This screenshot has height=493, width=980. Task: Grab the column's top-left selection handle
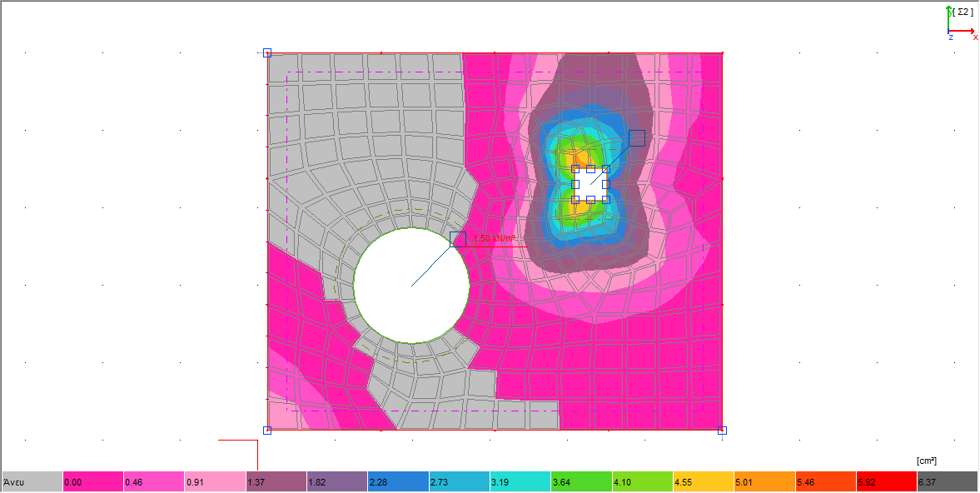coord(575,169)
